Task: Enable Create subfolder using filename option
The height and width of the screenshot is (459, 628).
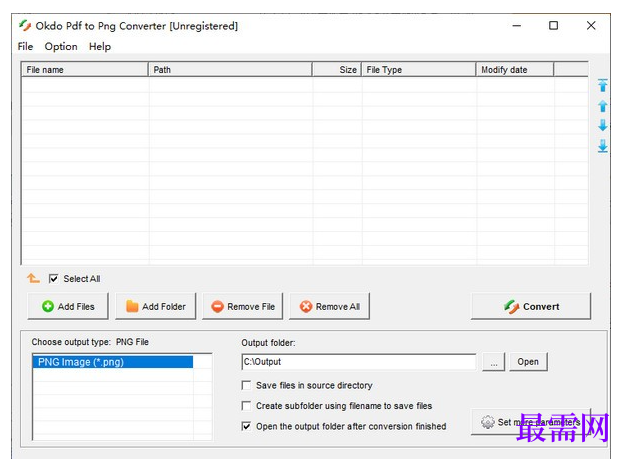Action: (x=246, y=406)
